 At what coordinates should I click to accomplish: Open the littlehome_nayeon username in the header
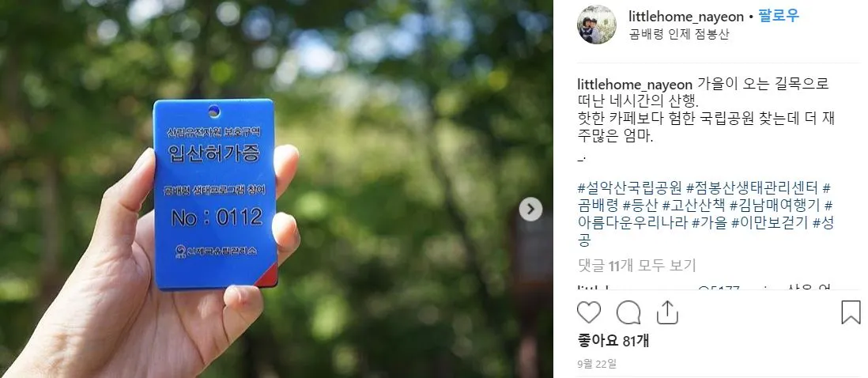click(x=686, y=17)
